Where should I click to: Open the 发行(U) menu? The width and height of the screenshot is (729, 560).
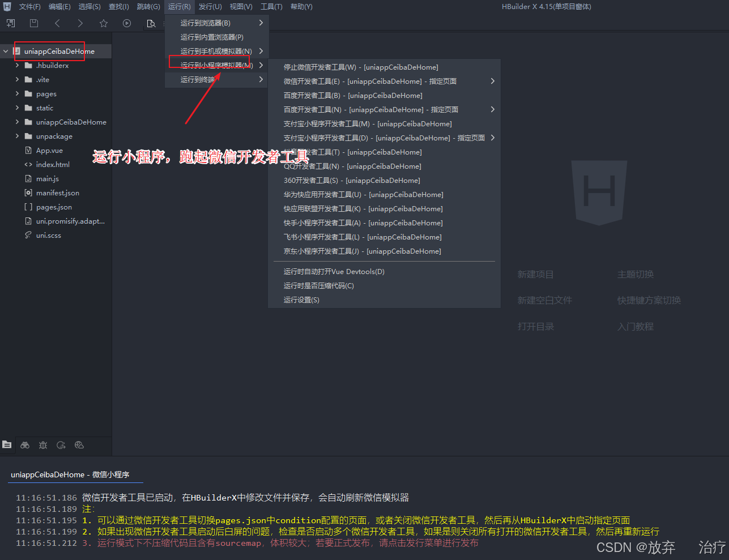[x=210, y=6]
